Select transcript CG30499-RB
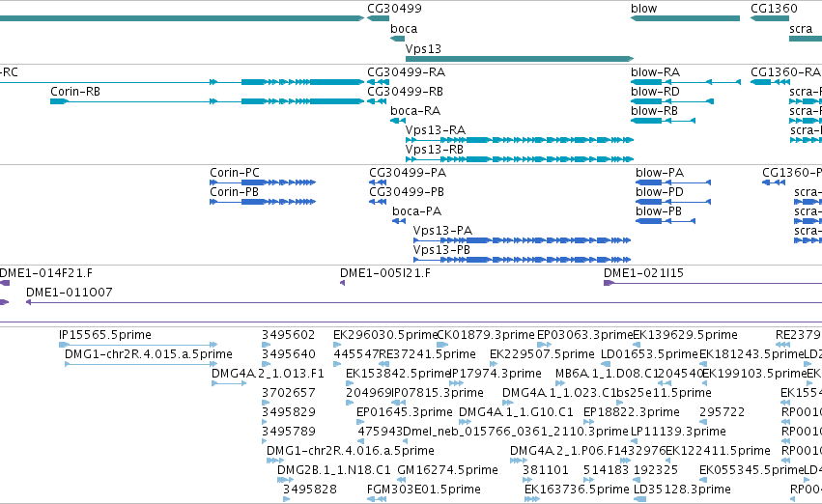Viewport: 822px width, 504px height. (377, 101)
